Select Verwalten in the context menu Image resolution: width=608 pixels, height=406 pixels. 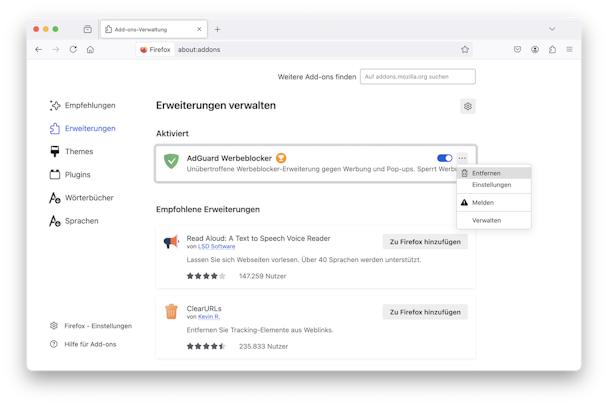point(494,220)
